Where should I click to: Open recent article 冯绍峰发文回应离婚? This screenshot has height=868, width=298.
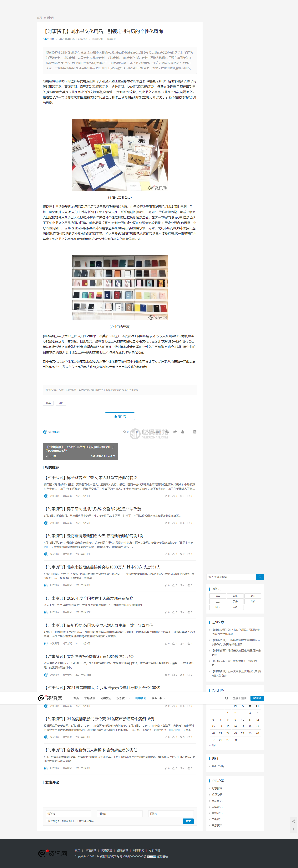tap(236, 653)
